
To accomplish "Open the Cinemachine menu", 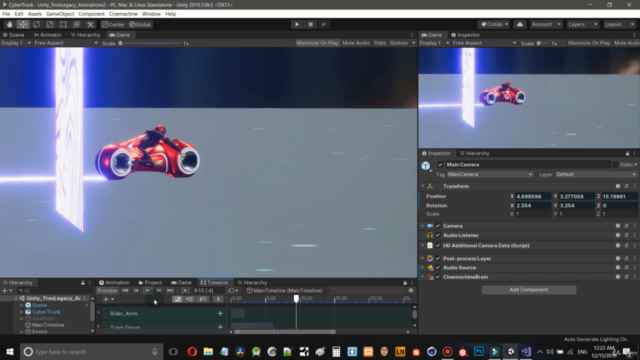I will click(x=123, y=14).
